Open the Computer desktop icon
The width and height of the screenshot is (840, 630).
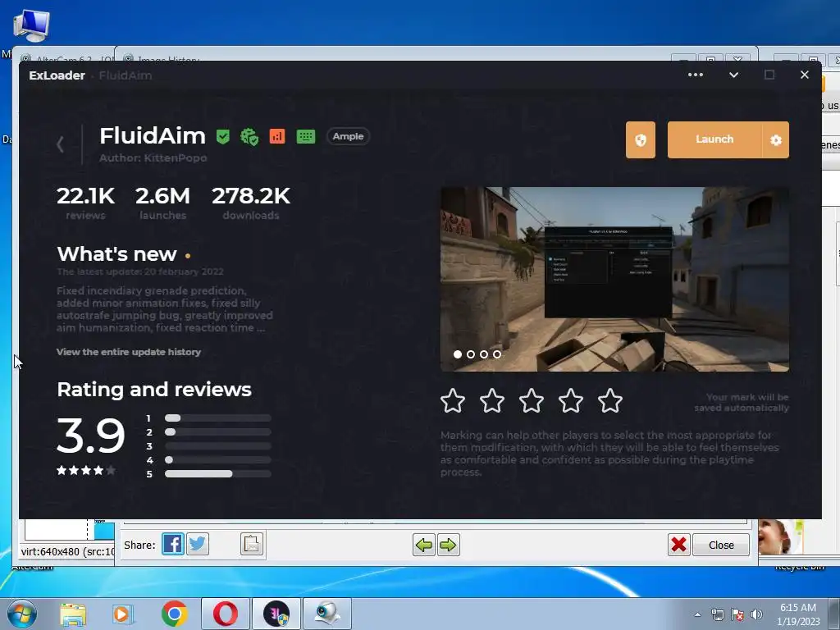[x=32, y=25]
